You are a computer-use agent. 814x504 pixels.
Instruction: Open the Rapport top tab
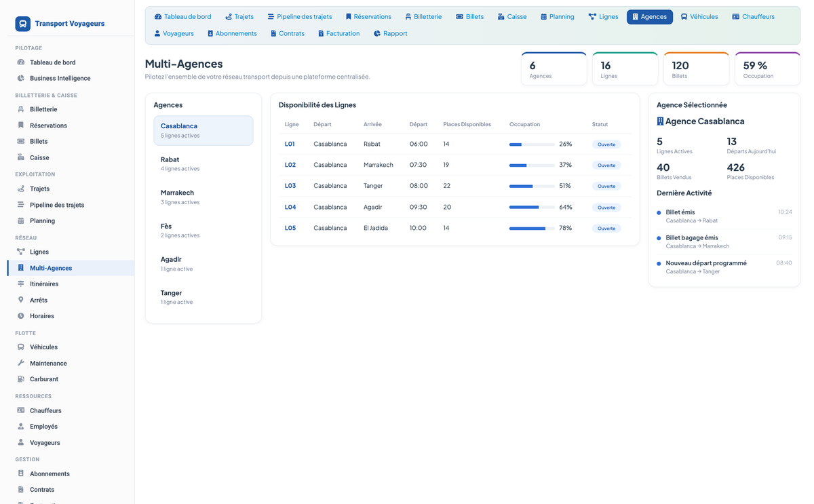coord(390,33)
